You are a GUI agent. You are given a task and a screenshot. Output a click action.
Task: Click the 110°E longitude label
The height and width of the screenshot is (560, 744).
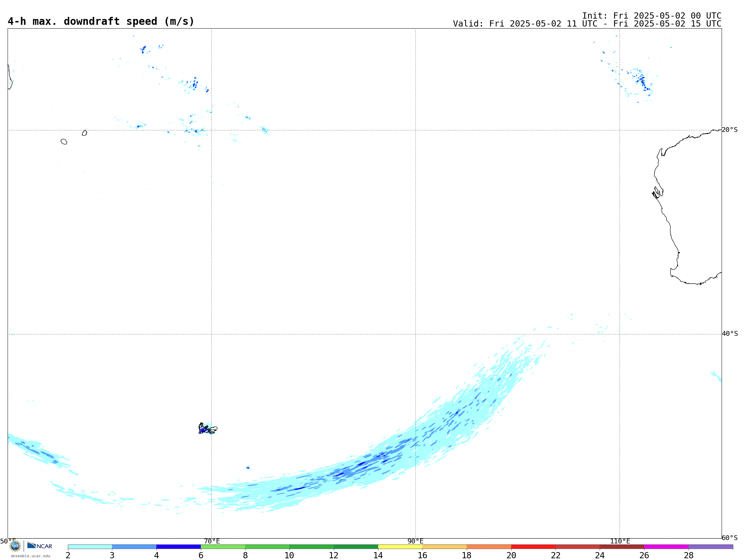620,541
